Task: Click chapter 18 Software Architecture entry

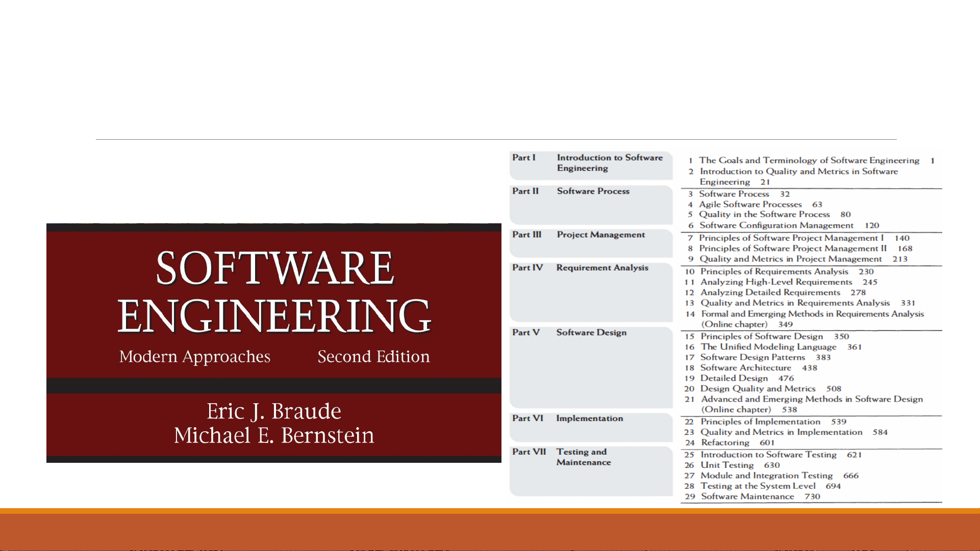Action: 745,368
